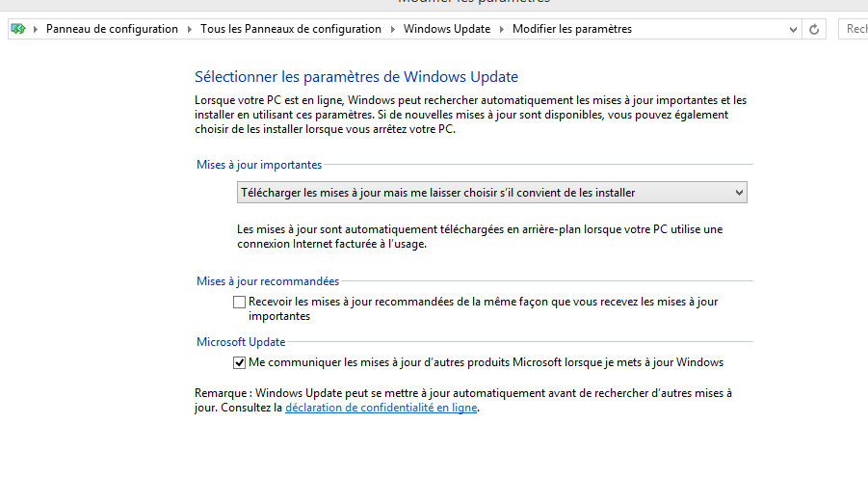Enable recommended updates checkbox
The width and height of the screenshot is (868, 503).
click(239, 302)
